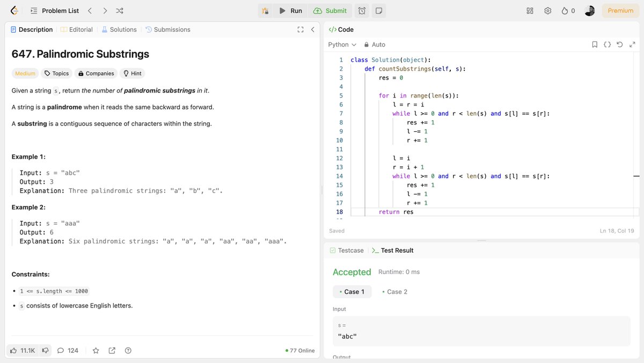
Task: Format code with the braces icon
Action: pos(607,45)
